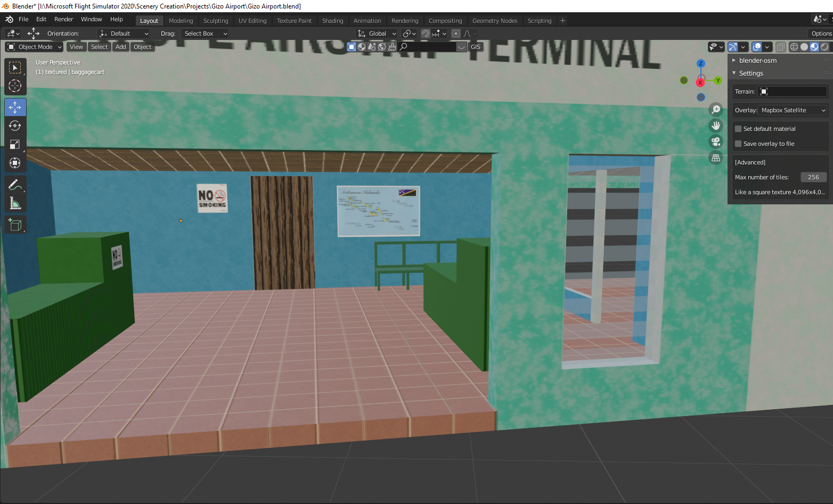833x504 pixels.
Task: Activate the Cursor tool
Action: coord(15,86)
